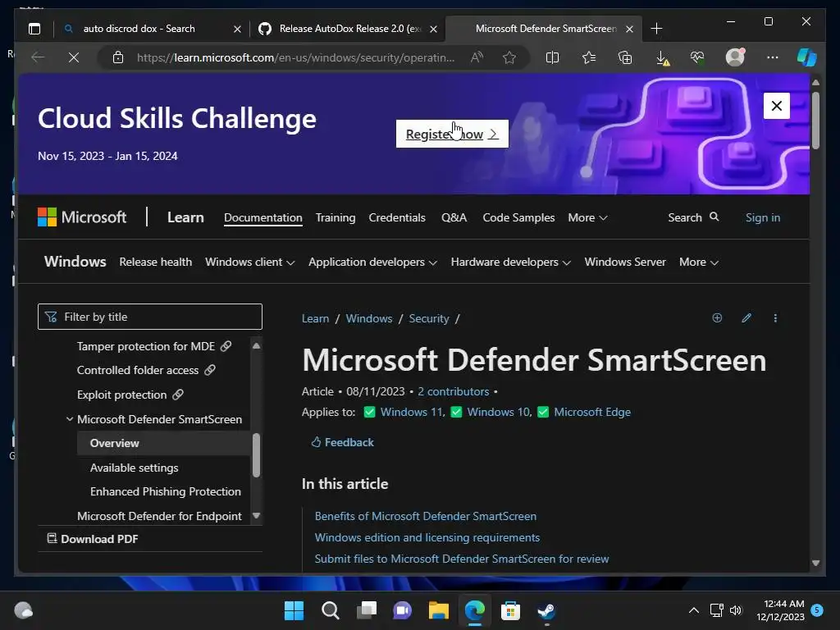Focus the Filter by title field
Viewport: 840px width, 630px height.
(150, 317)
